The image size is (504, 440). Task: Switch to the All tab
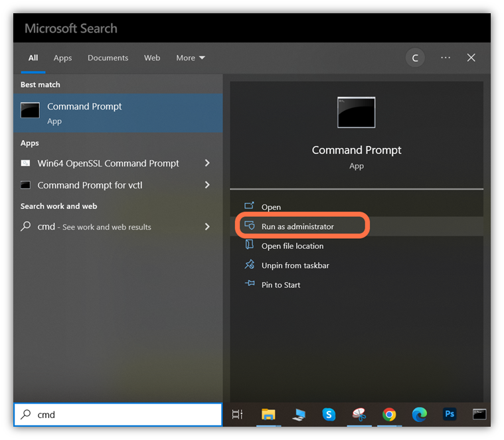pyautogui.click(x=33, y=58)
